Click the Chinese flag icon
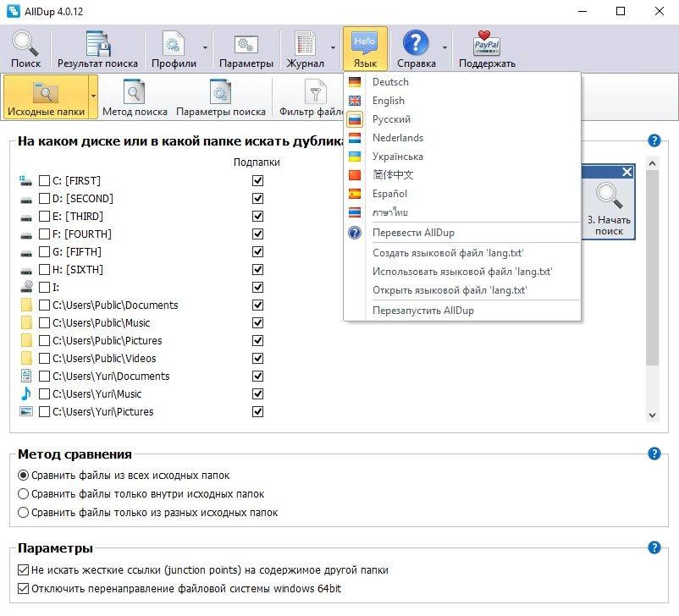The width and height of the screenshot is (679, 616). (x=355, y=175)
